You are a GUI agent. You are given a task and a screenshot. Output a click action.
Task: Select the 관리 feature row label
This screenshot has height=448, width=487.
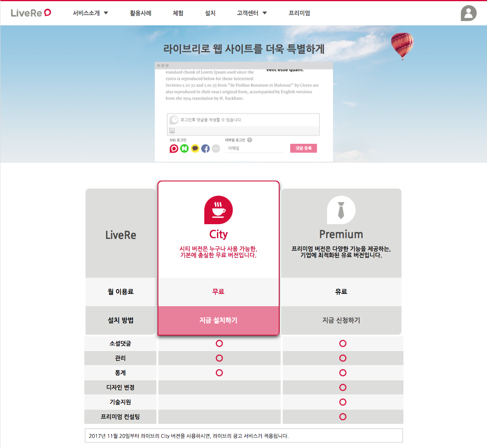pyautogui.click(x=120, y=358)
